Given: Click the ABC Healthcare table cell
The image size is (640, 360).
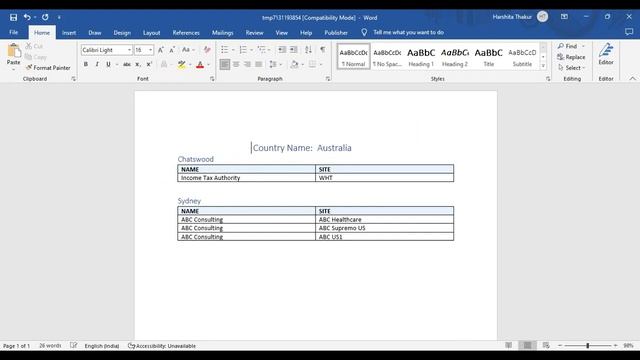Looking at the screenshot, I should pyautogui.click(x=384, y=219).
